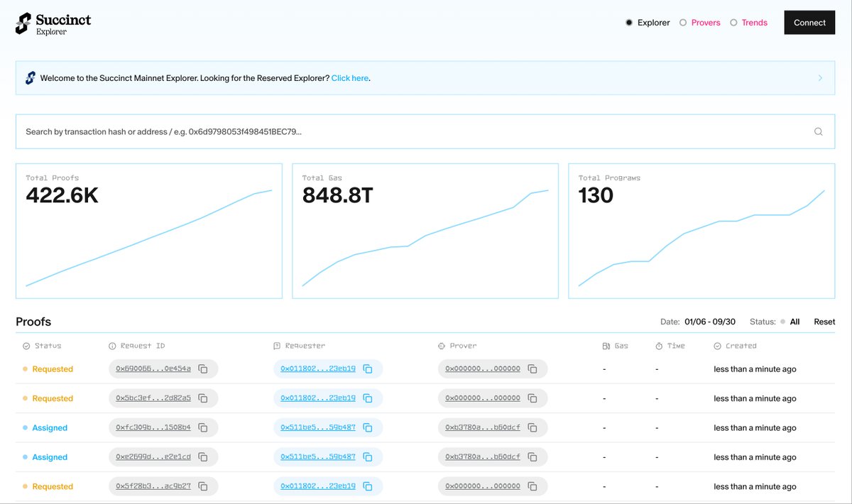Click the Succinct Explorer logo
The height and width of the screenshot is (504, 852).
53,23
